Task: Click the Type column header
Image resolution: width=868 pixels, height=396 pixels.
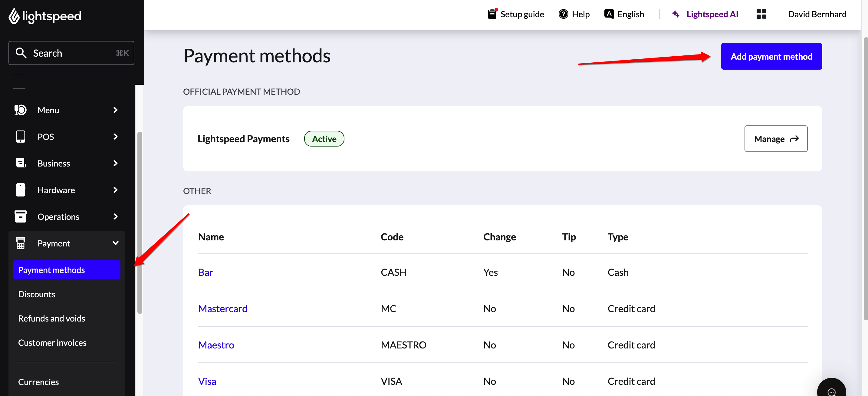Action: tap(618, 236)
